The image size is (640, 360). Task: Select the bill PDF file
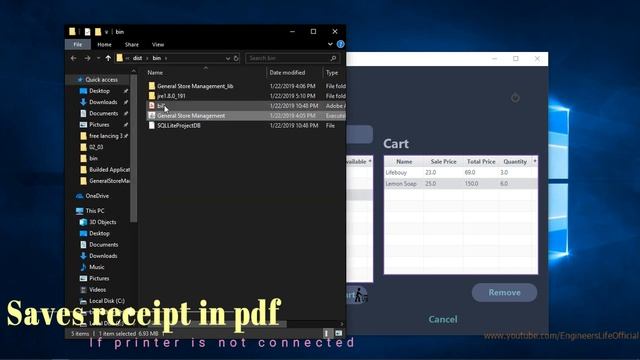(161, 106)
